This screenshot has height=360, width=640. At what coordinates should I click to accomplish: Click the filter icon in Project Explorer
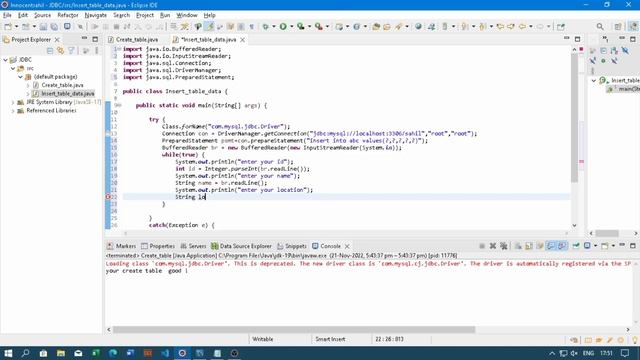pos(71,51)
